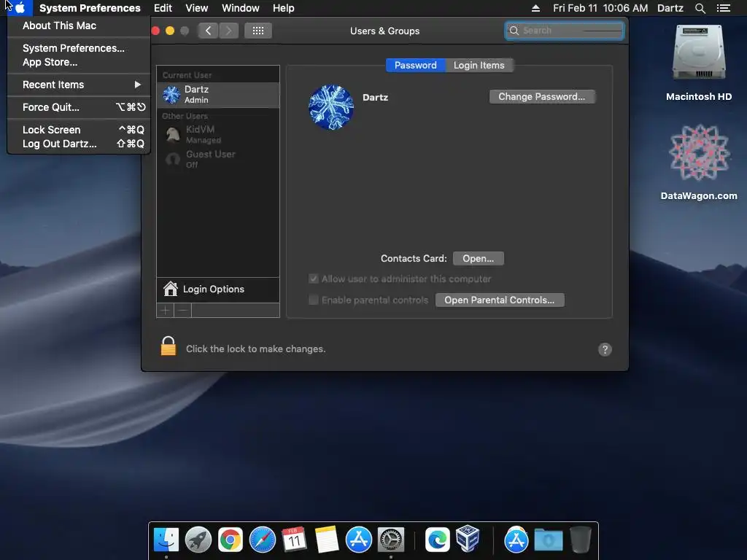747x560 pixels.
Task: Open Downloads folder in the Dock
Action: coord(549,540)
